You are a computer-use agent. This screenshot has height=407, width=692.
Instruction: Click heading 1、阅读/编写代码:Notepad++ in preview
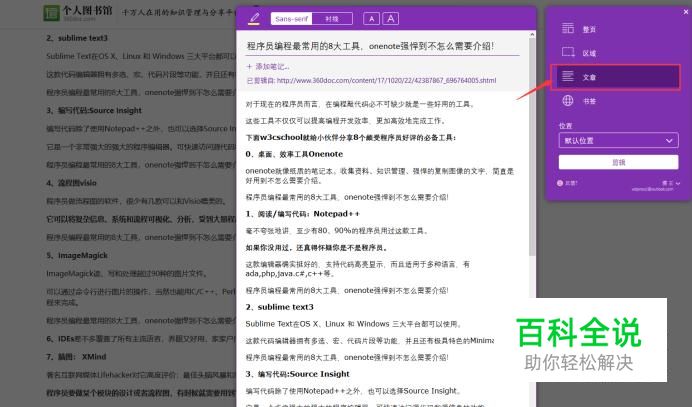coord(302,214)
